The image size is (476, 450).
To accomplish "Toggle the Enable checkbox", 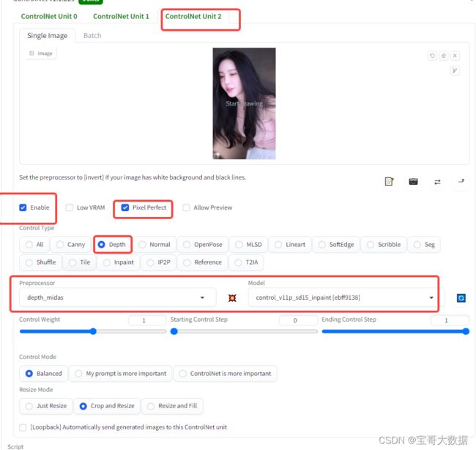I will click(x=23, y=207).
